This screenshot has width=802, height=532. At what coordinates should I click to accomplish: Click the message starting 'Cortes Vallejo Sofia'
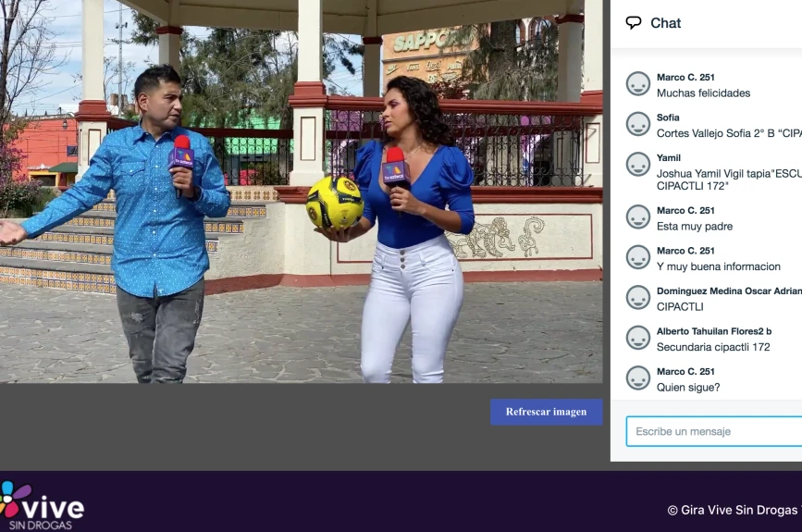[729, 133]
